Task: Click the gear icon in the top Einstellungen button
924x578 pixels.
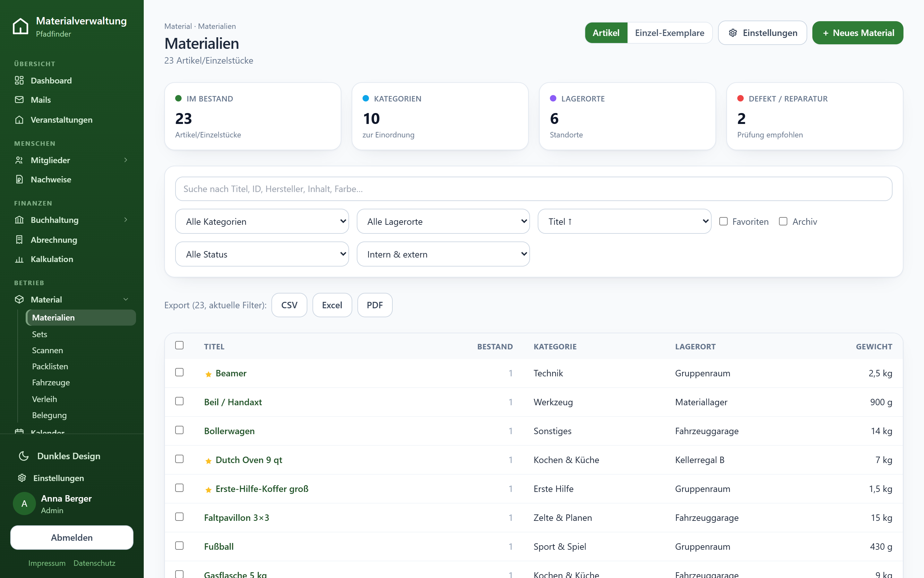Action: pyautogui.click(x=733, y=33)
